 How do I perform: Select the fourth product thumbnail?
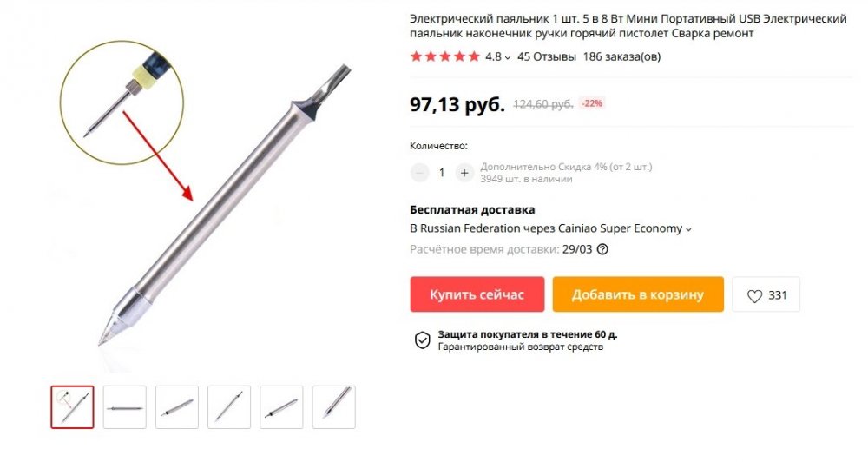229,407
